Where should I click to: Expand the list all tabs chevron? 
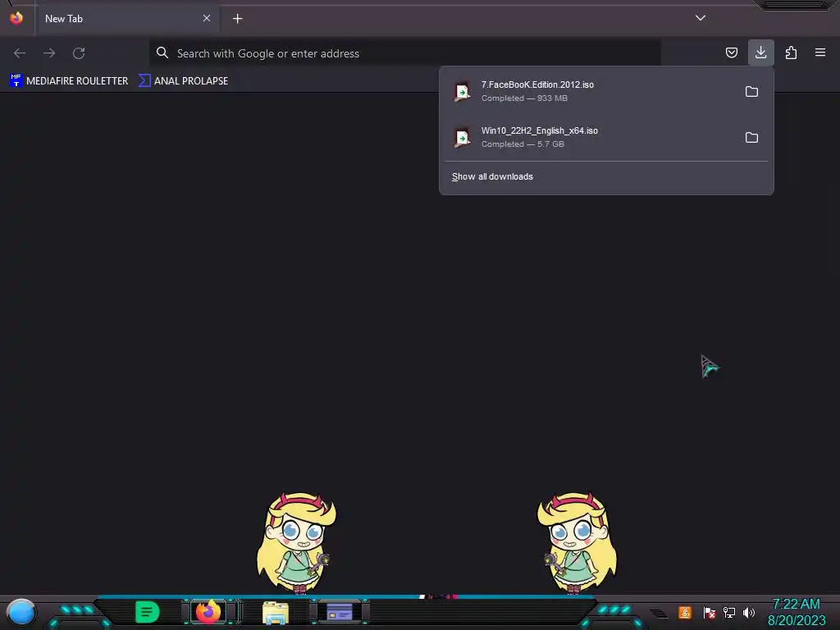pos(701,18)
